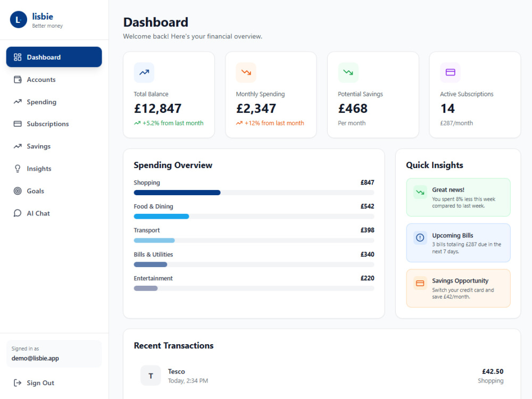Screen dimensions: 532x399
Task: Click the small arrow beside +12% from last month
Action: click(x=239, y=123)
